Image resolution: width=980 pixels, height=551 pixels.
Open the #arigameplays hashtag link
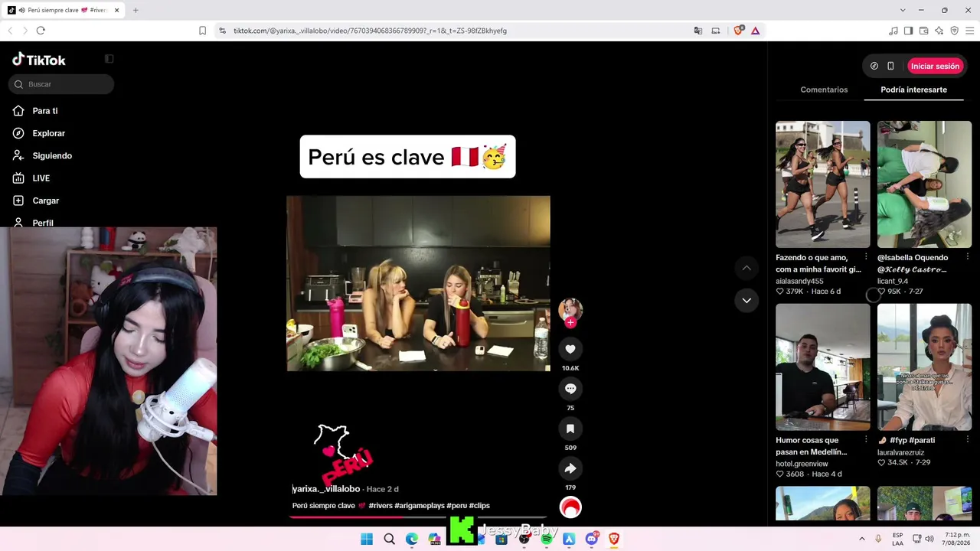point(420,506)
